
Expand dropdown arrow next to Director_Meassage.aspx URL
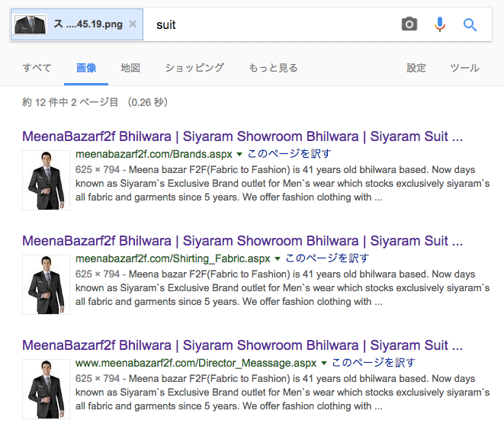[324, 363]
